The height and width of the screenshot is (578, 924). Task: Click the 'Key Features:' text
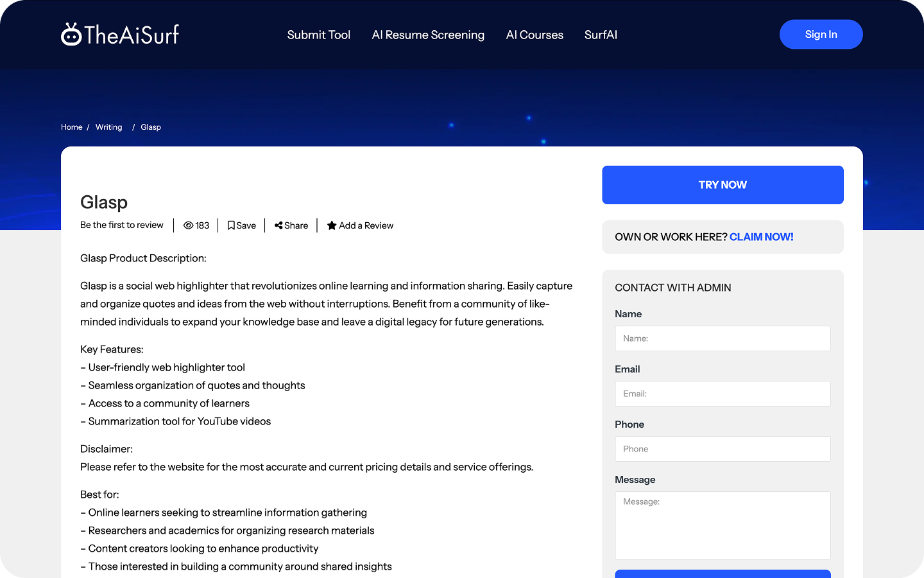tap(112, 349)
